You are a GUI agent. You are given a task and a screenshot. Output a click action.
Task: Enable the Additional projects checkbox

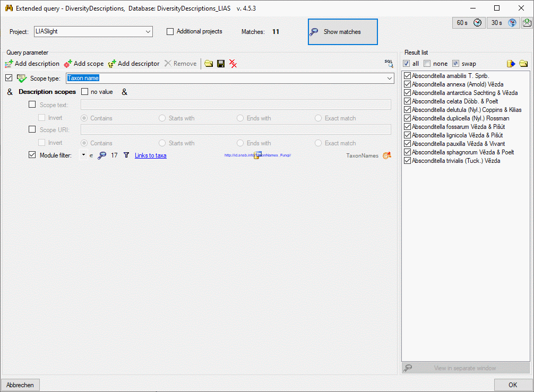(x=170, y=32)
